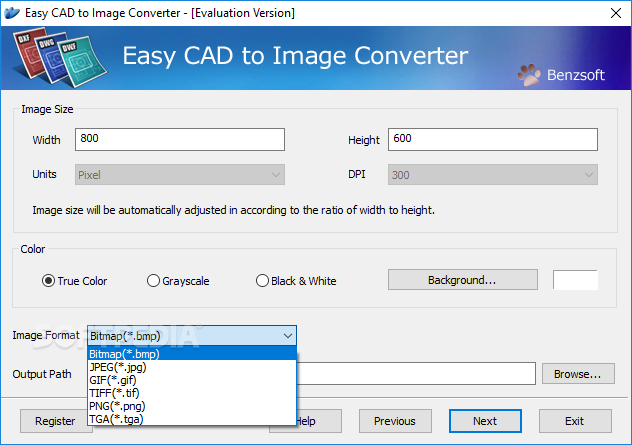The image size is (632, 445).
Task: Click the Browse... button
Action: 578,374
